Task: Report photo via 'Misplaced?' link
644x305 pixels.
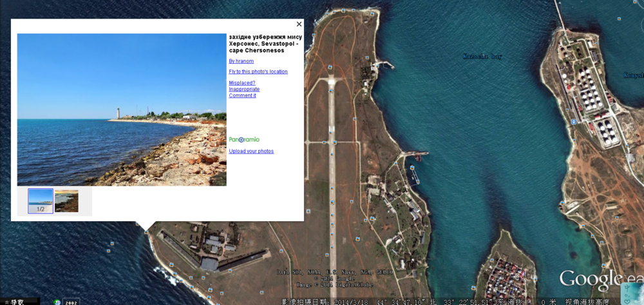Action: 242,83
